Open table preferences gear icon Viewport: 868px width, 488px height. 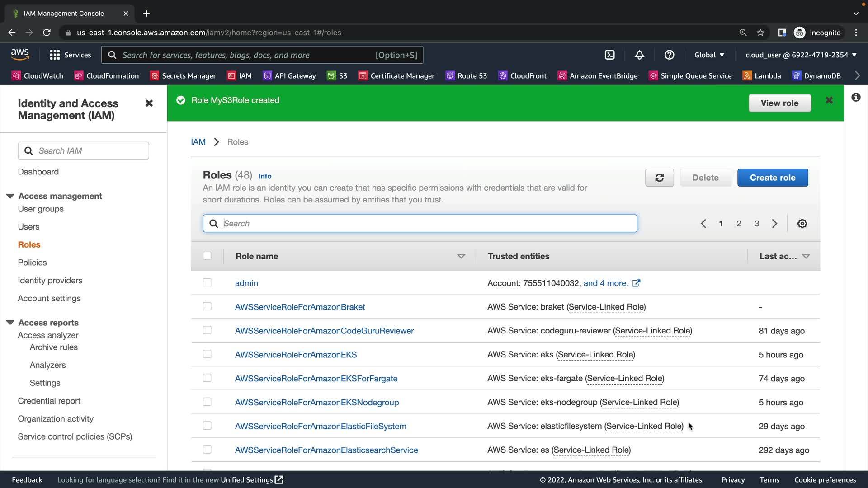802,223
